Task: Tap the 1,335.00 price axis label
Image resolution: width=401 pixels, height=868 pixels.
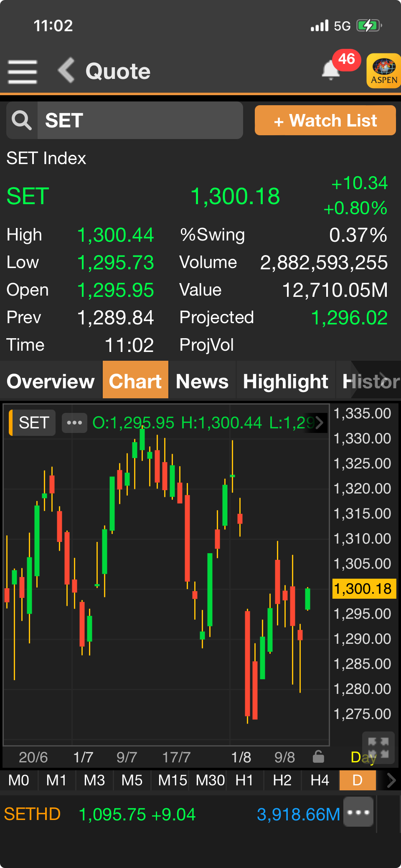Action: (362, 413)
